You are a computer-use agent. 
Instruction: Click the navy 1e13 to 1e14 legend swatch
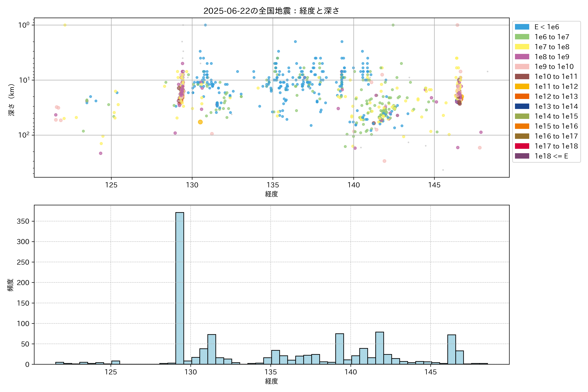click(x=522, y=106)
